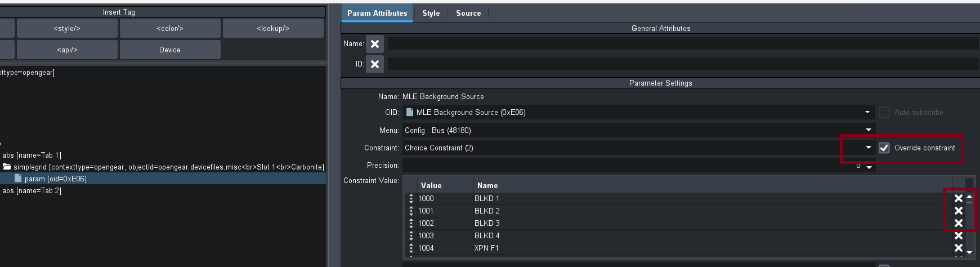Viewport: 980px width, 267px height.
Task: Switch to the Style tab
Action: [x=431, y=13]
